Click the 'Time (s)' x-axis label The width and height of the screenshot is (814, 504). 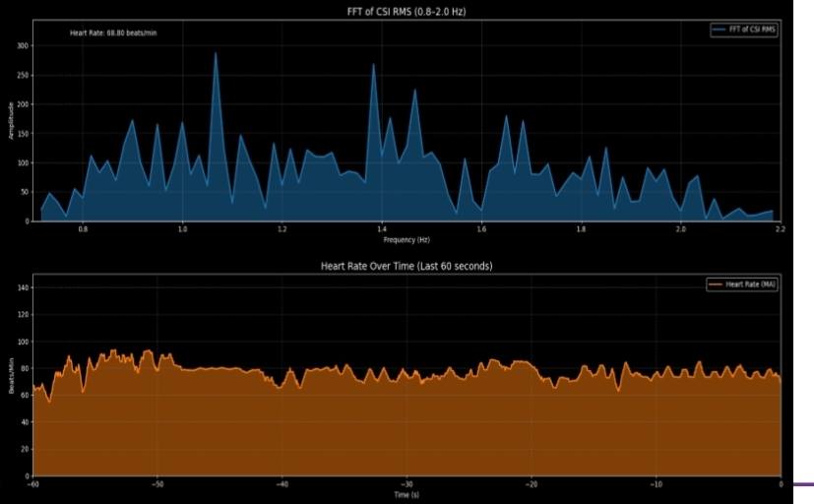(x=407, y=494)
